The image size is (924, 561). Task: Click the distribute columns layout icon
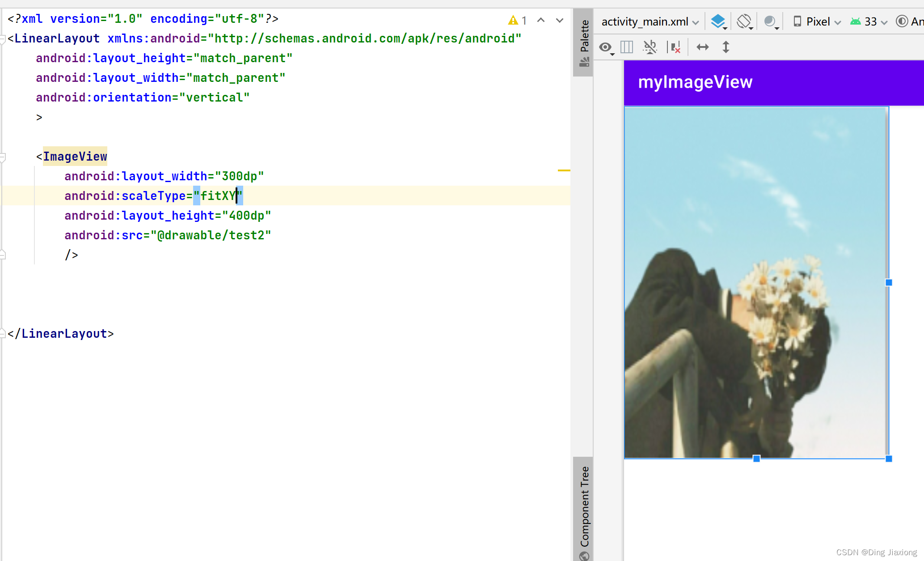627,47
